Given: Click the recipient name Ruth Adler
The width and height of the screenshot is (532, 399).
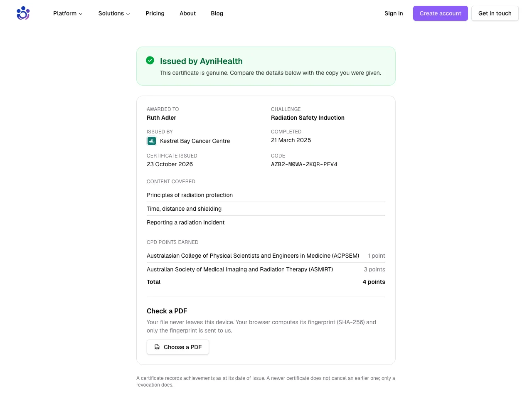Looking at the screenshot, I should coord(161,118).
